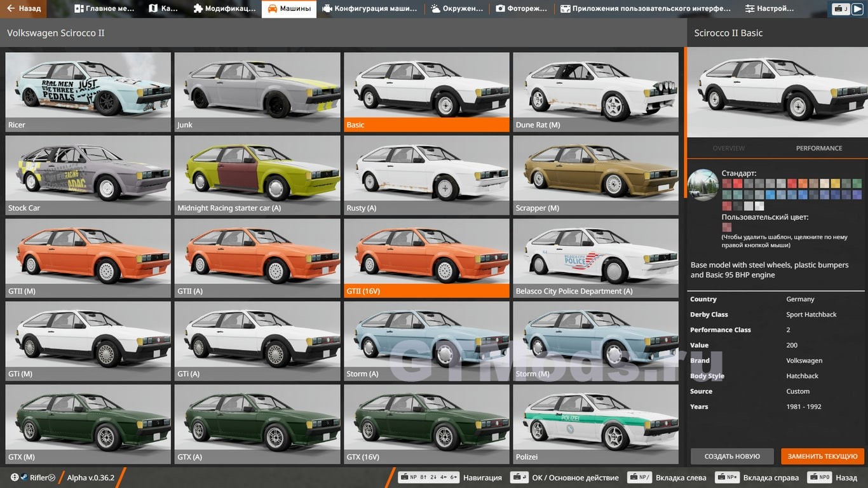Select the GTII (16V) configuration
This screenshot has width=868, height=488.
click(426, 258)
